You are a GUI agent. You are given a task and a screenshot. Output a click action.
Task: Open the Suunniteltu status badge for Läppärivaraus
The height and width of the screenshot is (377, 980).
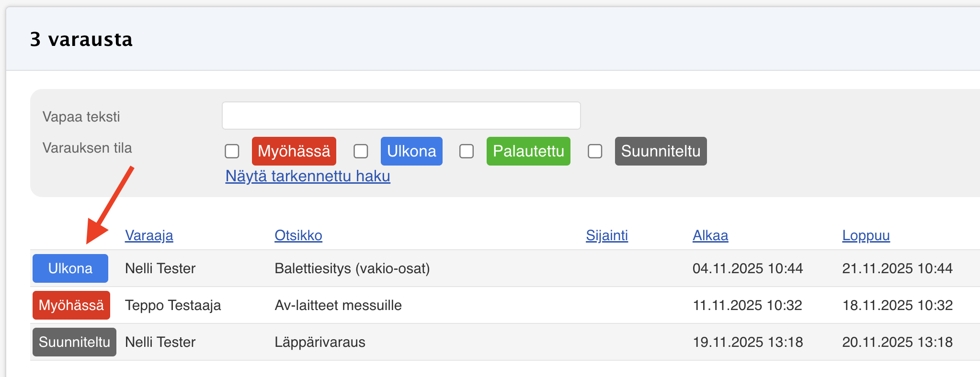point(74,342)
